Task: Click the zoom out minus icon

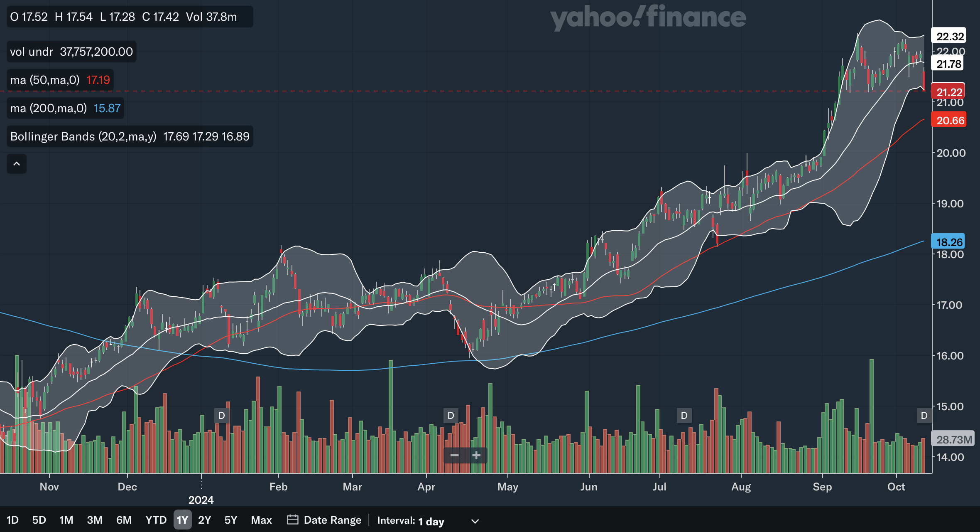Action: click(454, 456)
